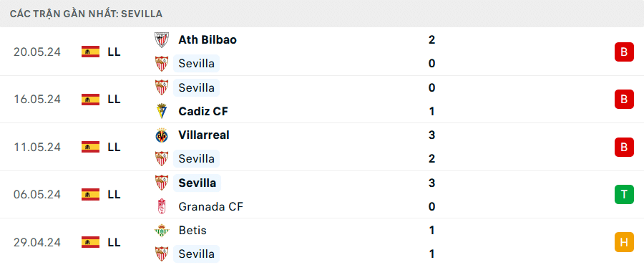
Task: Click the Granada CF club crest
Action: coord(162,206)
